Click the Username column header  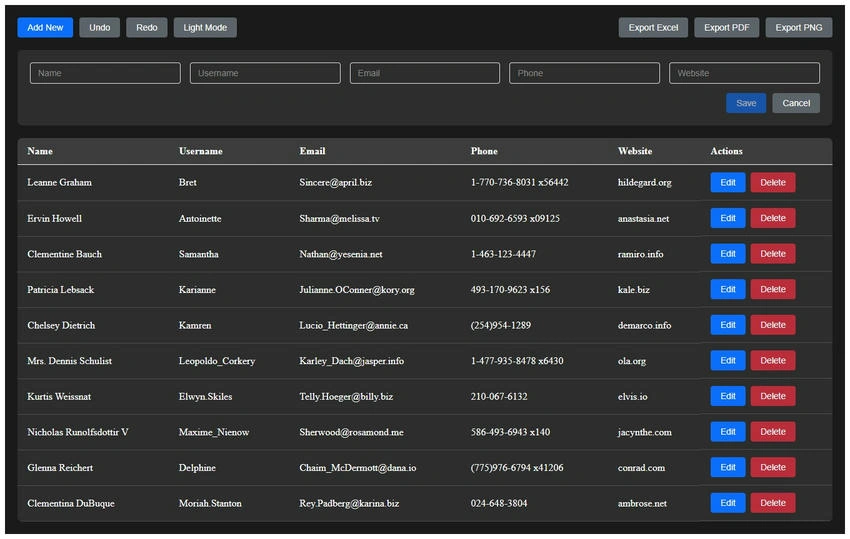(201, 151)
